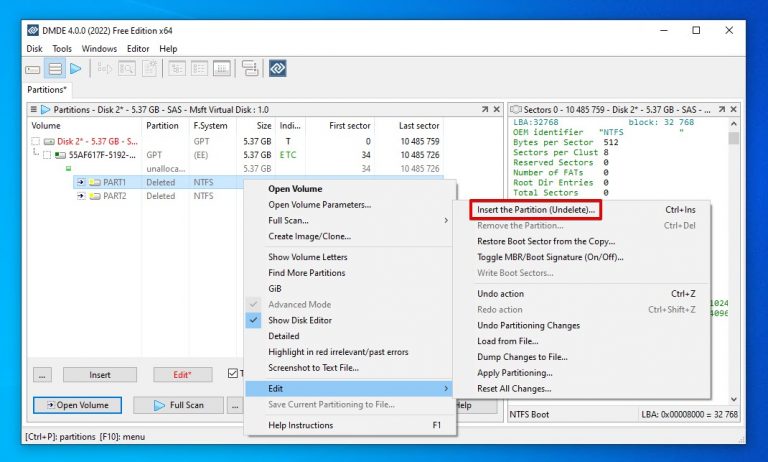The width and height of the screenshot is (768, 462).
Task: Click the greyed directory tree panel toolbar icon
Action: (x=177, y=69)
